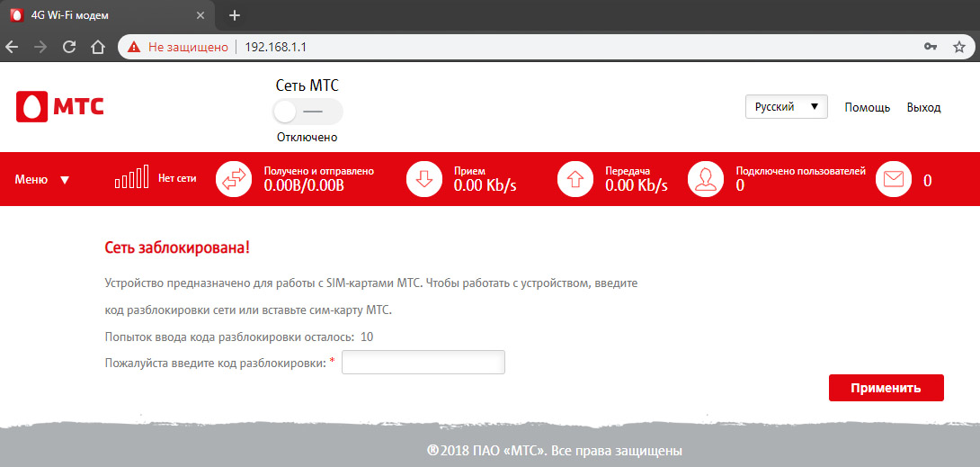
Task: Open a new browser tab
Action: coord(235,15)
